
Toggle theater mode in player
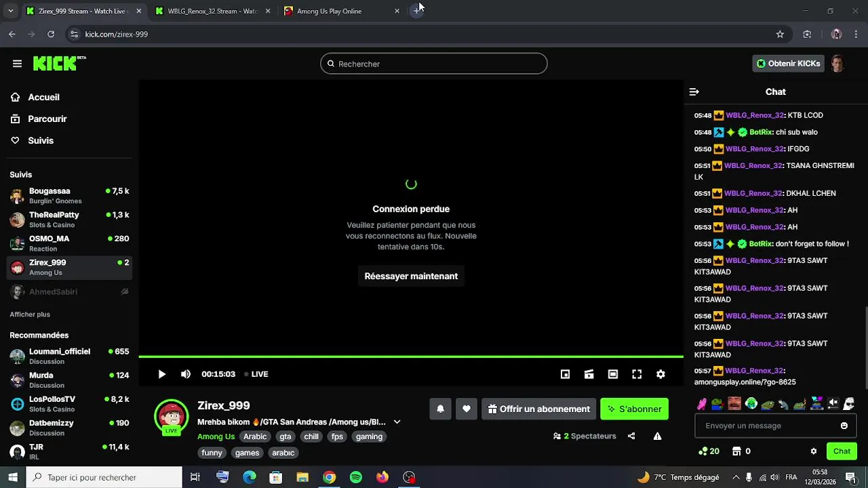coord(613,374)
